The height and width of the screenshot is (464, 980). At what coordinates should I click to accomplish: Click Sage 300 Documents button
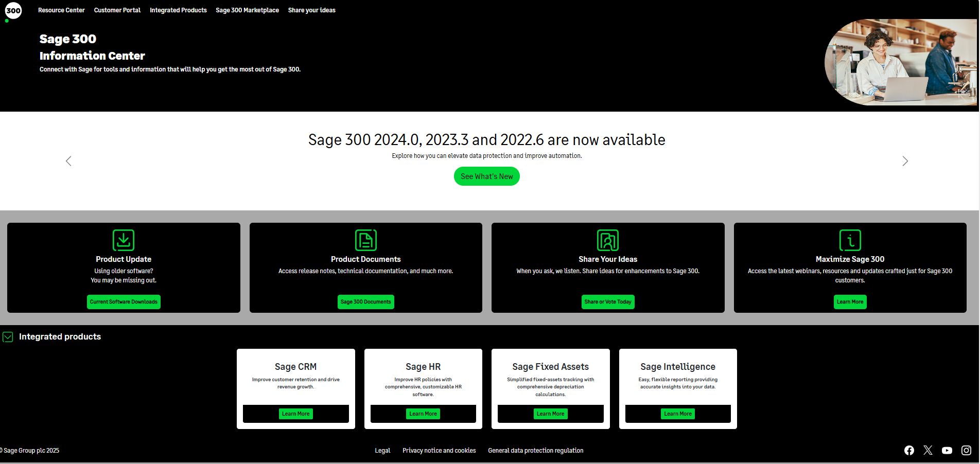point(366,302)
